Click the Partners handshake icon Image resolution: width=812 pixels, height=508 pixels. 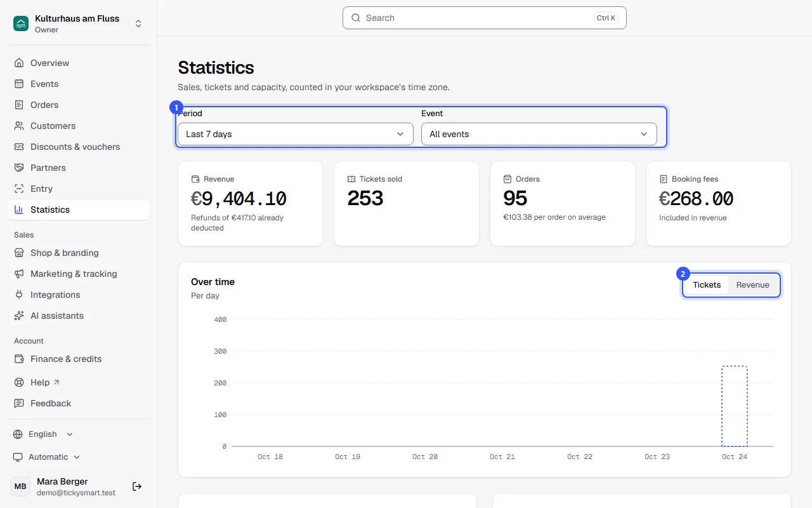pos(19,168)
